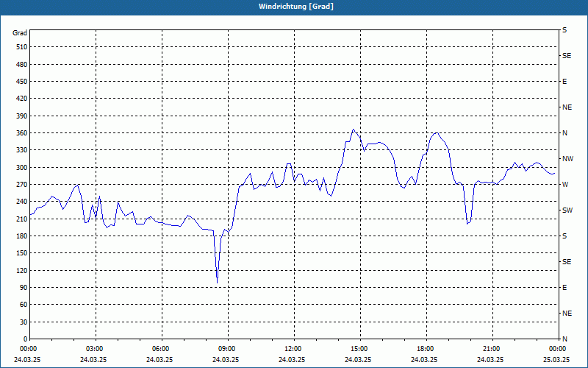The height and width of the screenshot is (368, 588).
Task: Click the 24.03.25 date under 12:00
Action: (x=292, y=359)
